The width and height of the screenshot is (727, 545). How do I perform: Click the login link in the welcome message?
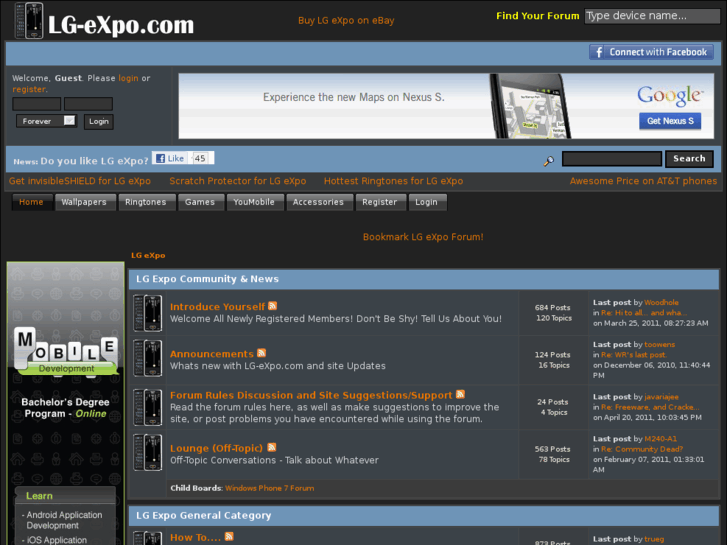[x=128, y=78]
